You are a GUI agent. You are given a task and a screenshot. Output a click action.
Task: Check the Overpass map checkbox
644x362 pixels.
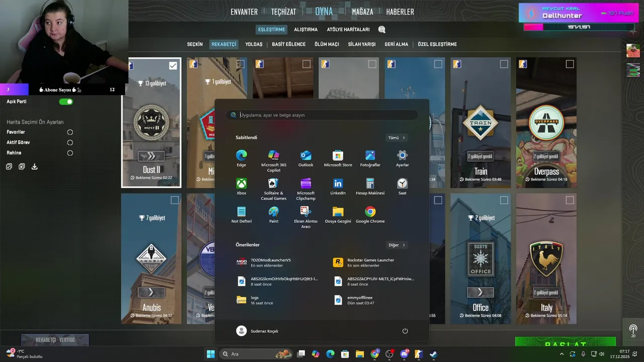click(570, 64)
